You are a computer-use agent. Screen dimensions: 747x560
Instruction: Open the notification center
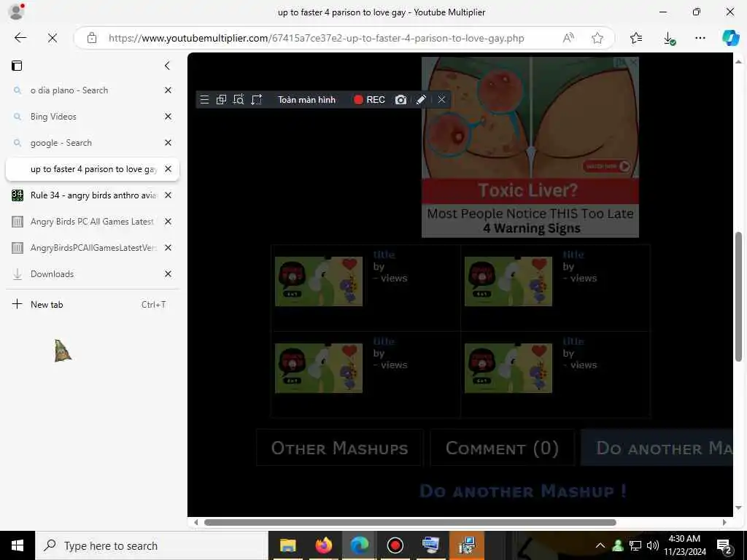click(x=724, y=546)
